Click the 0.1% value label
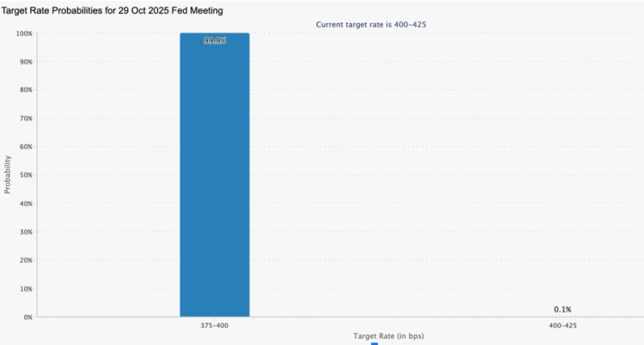The image size is (644, 345). coord(562,310)
